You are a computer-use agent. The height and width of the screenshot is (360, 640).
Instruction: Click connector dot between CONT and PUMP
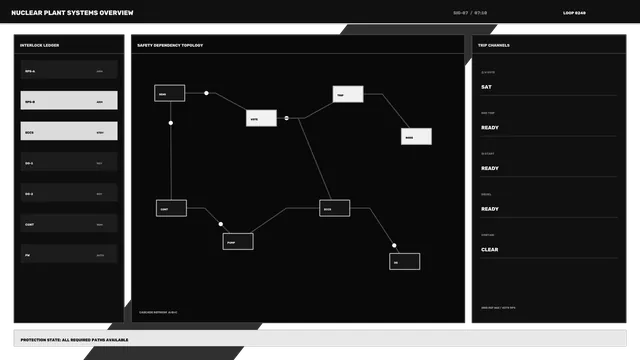[x=221, y=224]
